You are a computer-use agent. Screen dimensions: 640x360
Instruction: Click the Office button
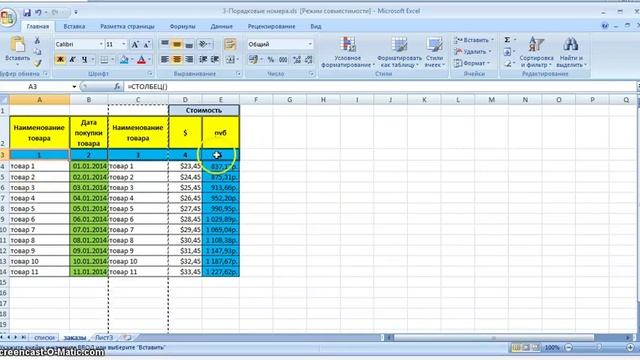tap(7, 18)
